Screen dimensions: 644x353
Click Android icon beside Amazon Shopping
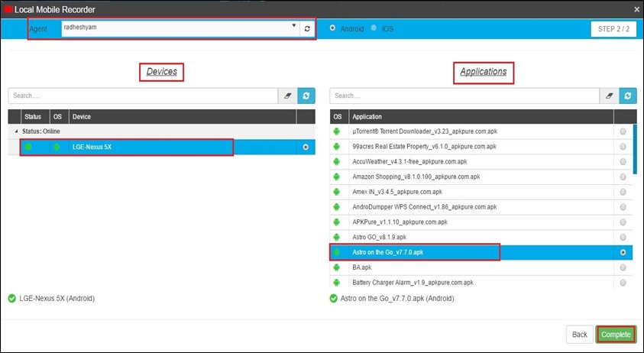[x=337, y=176]
